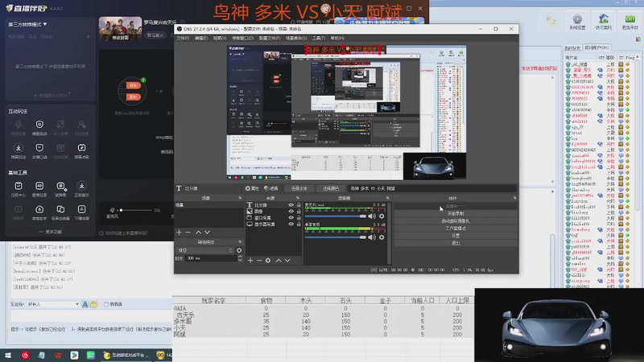Screen dimensions: 644x362
Task: Click 启动虚拟摄像机 in OBS controls
Action: coord(456,220)
